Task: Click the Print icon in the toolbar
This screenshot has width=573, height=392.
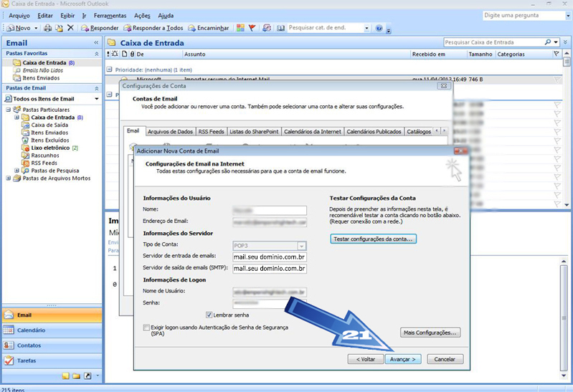Action: 47,28
